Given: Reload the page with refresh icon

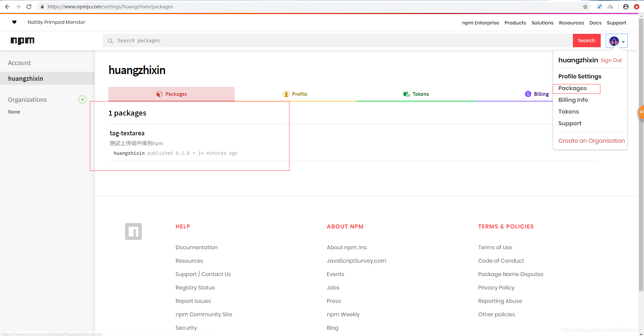Looking at the screenshot, I should (29, 7).
